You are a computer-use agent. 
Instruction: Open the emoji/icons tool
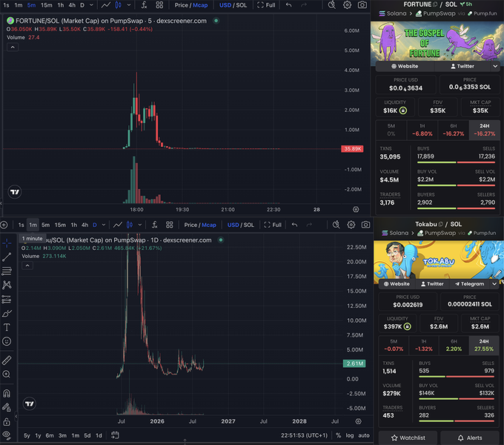[7, 341]
